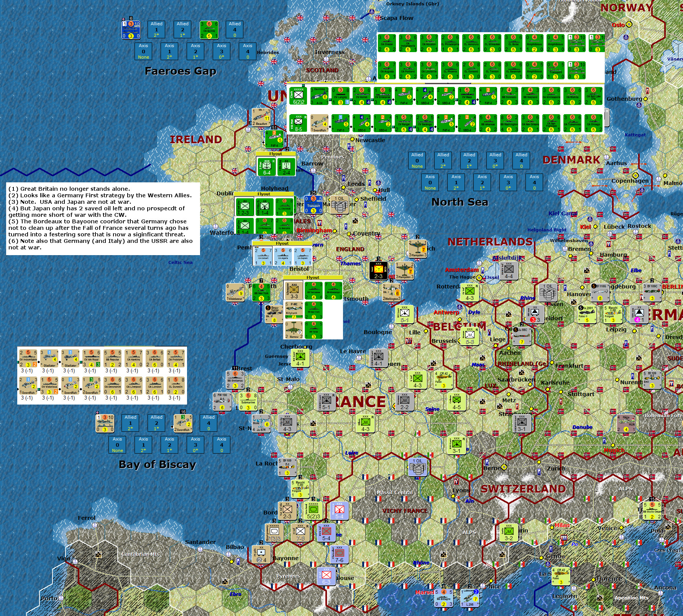Pick the Re.2001 Falco II counter
The image size is (683, 616).
(587, 314)
